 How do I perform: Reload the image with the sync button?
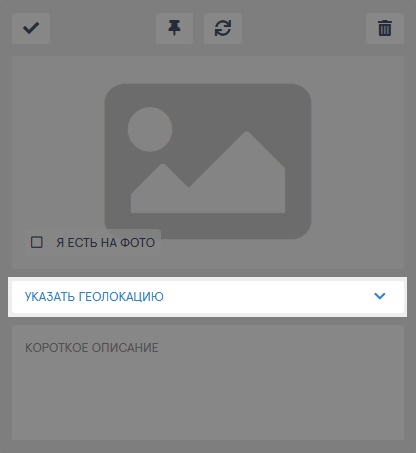(x=223, y=28)
